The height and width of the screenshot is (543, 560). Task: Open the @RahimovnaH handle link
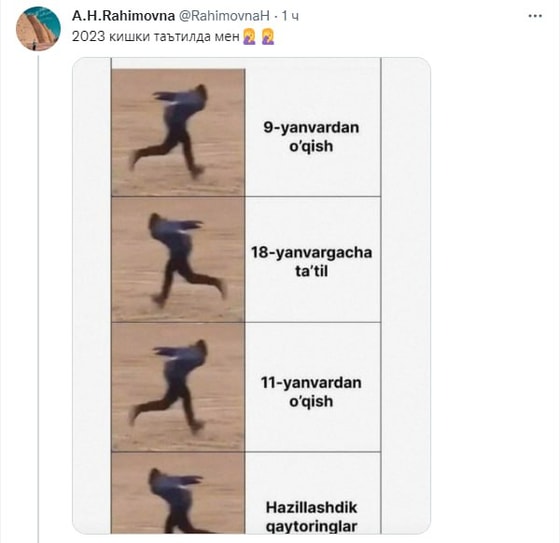pos(224,16)
